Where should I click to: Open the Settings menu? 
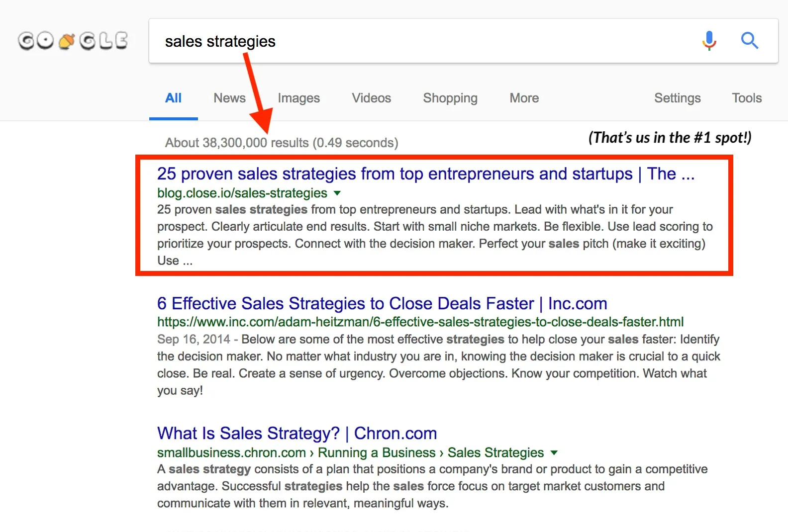(678, 98)
